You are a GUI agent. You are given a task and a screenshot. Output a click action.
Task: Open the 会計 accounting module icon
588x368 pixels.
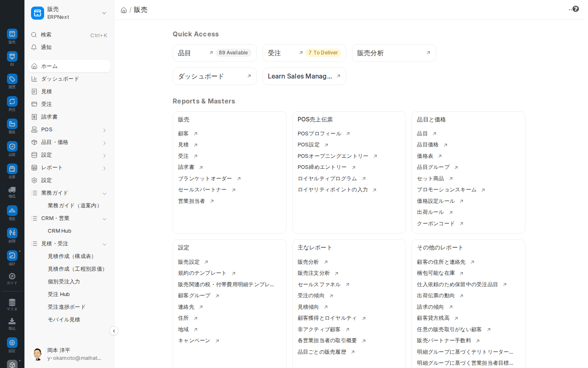pyautogui.click(x=12, y=256)
